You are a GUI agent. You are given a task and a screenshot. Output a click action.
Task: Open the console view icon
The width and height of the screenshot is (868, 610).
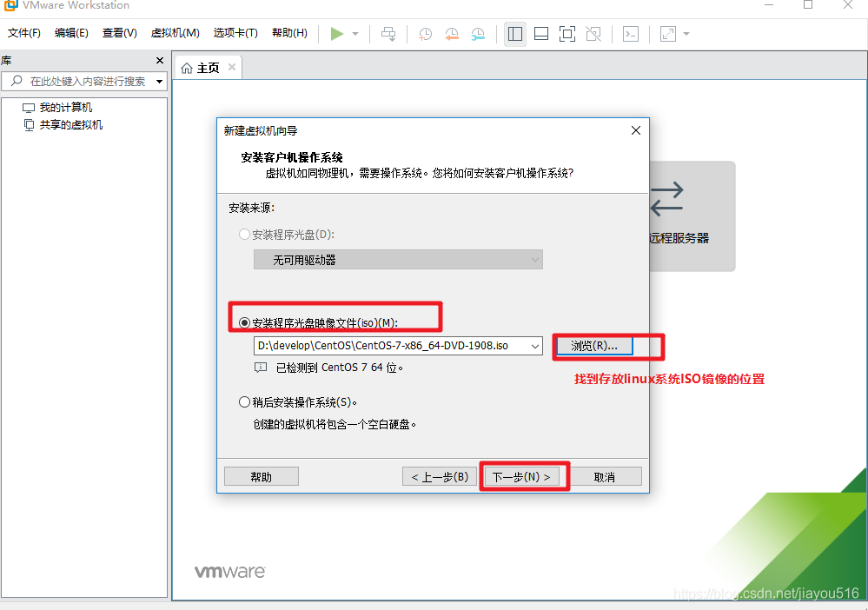coord(631,34)
